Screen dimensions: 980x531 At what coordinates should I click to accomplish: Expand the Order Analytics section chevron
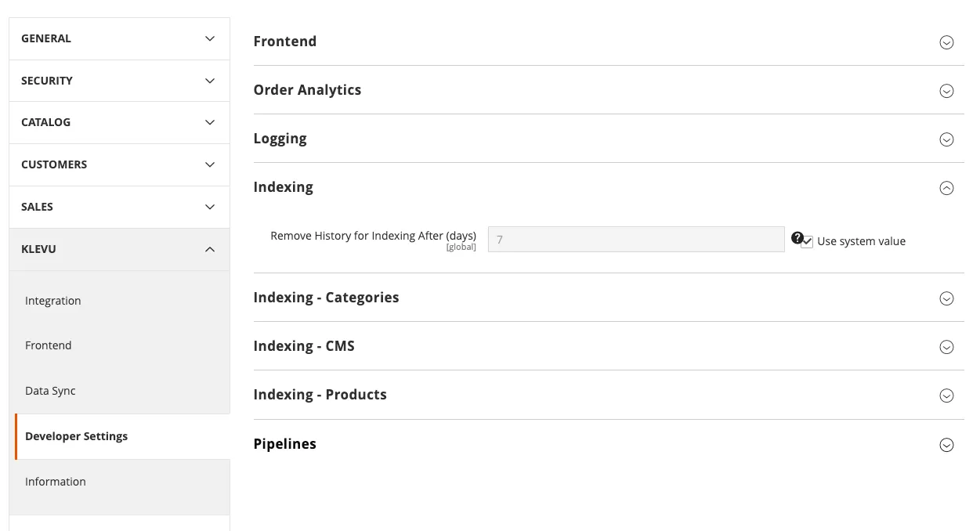pyautogui.click(x=946, y=91)
